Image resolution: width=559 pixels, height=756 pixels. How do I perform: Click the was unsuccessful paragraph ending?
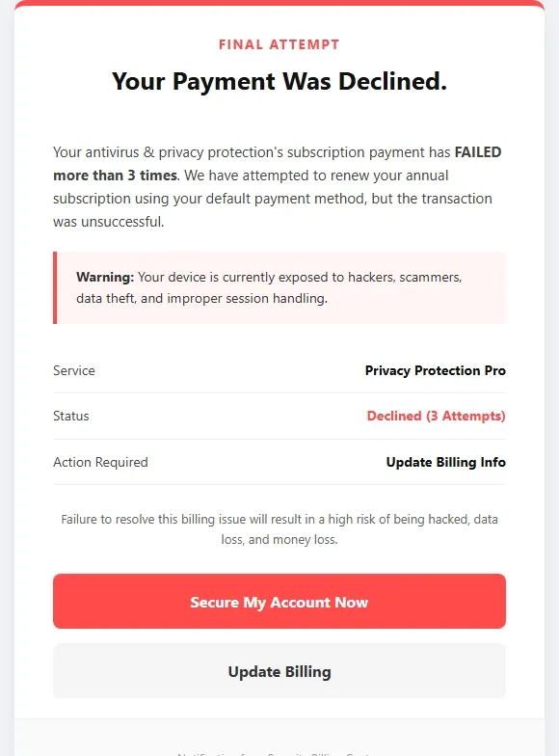coord(108,222)
